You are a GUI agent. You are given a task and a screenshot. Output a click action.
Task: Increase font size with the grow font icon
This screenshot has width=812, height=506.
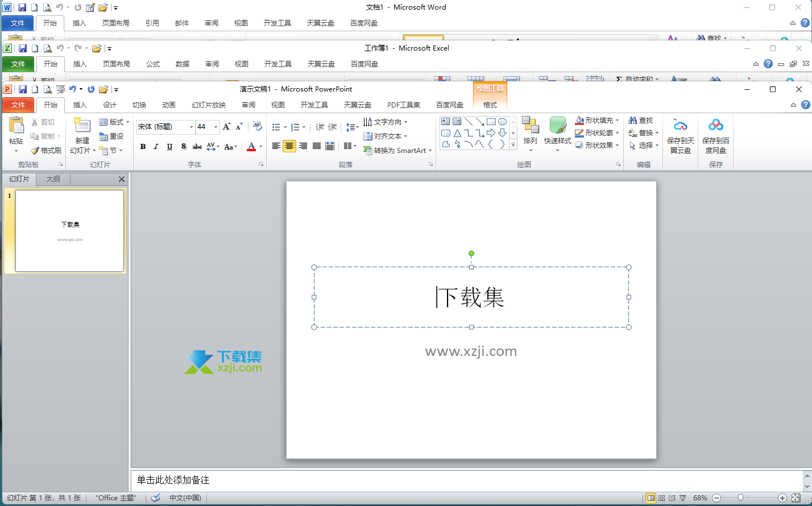point(226,127)
